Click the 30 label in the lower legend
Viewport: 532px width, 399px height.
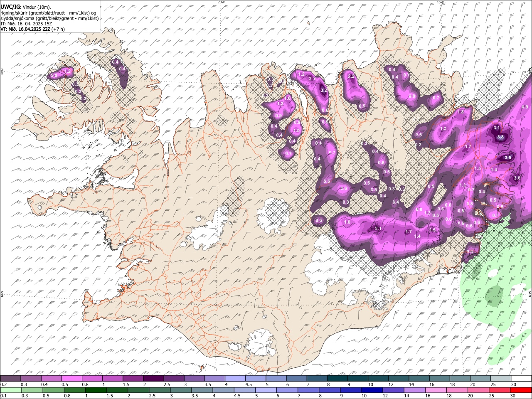click(x=513, y=396)
